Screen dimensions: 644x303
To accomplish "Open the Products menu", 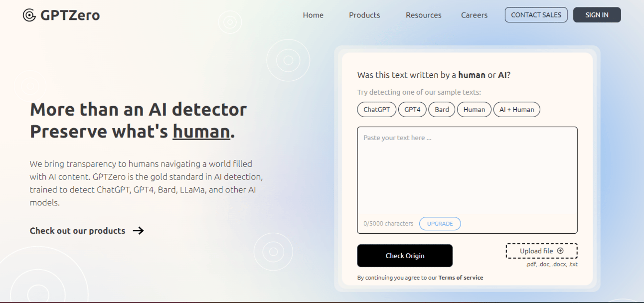I will click(x=364, y=15).
